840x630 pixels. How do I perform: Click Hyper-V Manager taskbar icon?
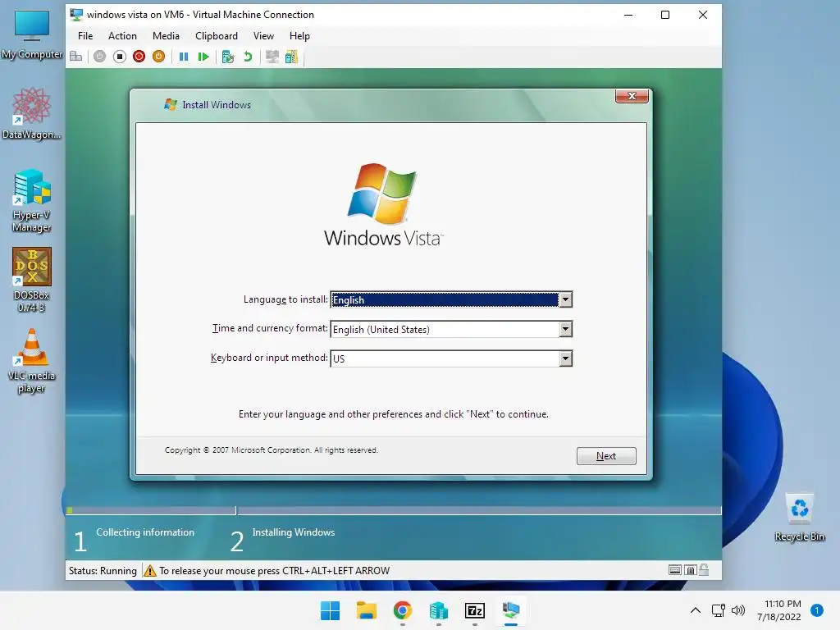point(439,610)
